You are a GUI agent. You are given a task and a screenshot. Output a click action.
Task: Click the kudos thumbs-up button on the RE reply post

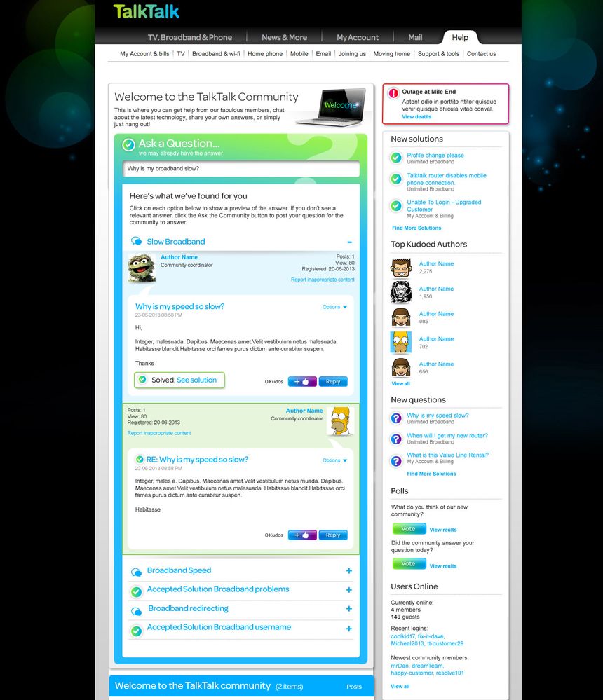click(x=302, y=535)
